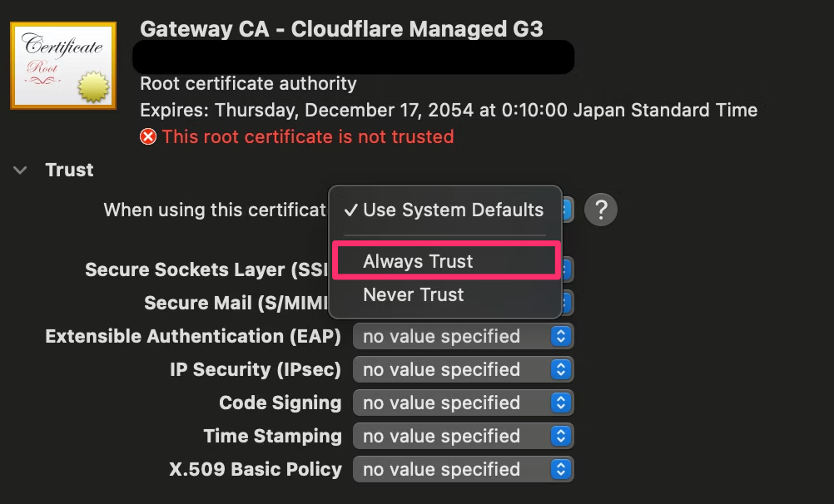The image size is (834, 504).
Task: Click the Time Stamping blue stepper arrows
Action: (561, 436)
